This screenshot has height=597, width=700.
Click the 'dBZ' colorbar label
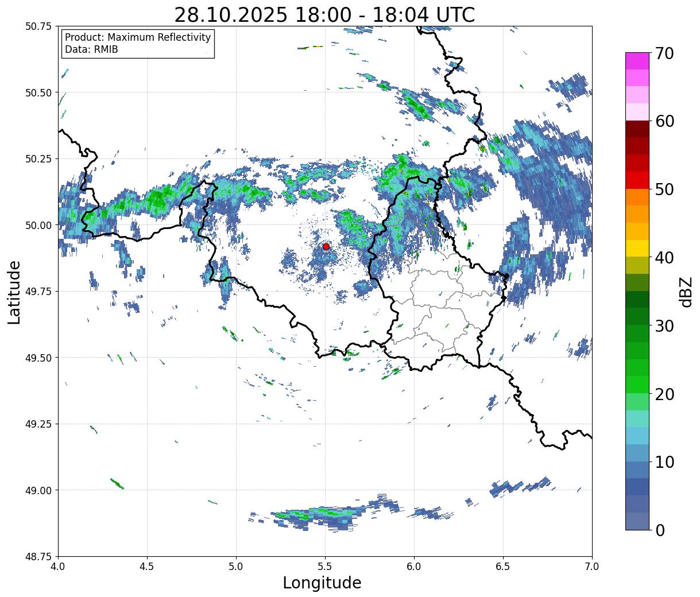[x=686, y=292]
